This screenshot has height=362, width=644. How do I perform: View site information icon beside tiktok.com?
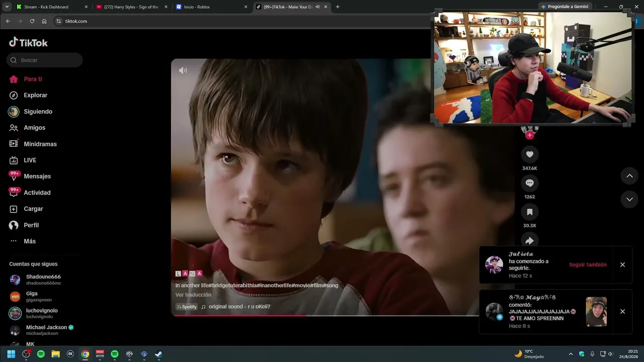58,21
